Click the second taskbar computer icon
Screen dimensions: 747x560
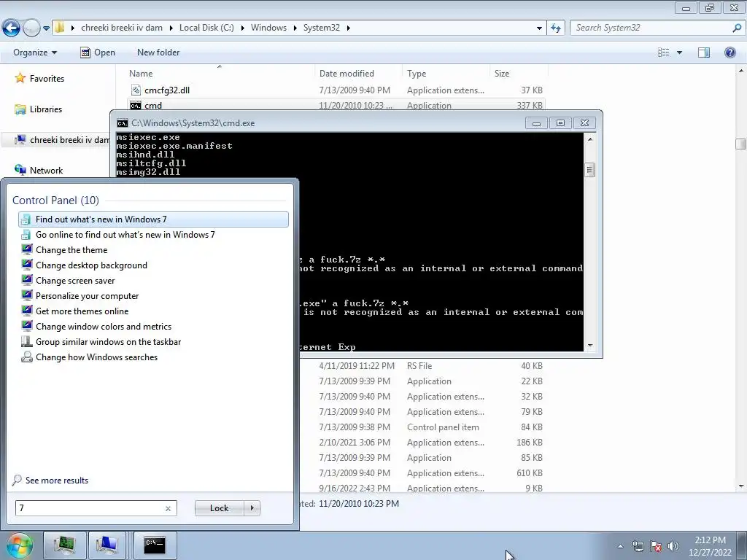[107, 545]
